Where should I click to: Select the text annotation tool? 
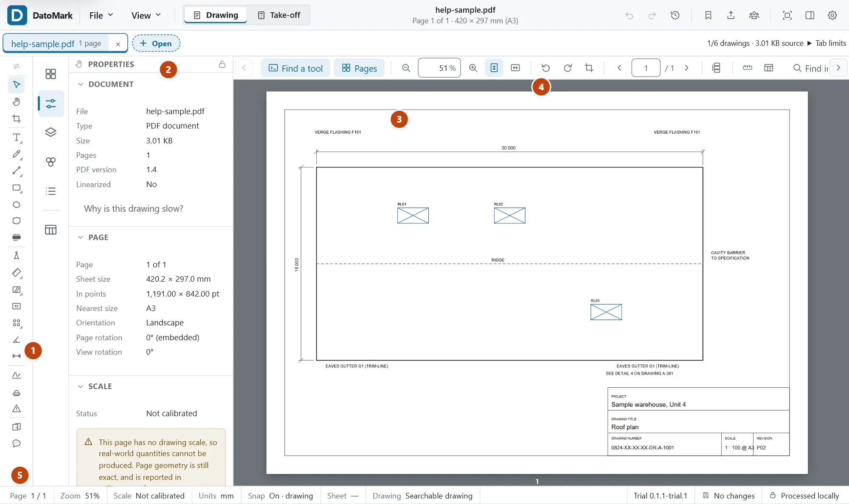(x=17, y=137)
